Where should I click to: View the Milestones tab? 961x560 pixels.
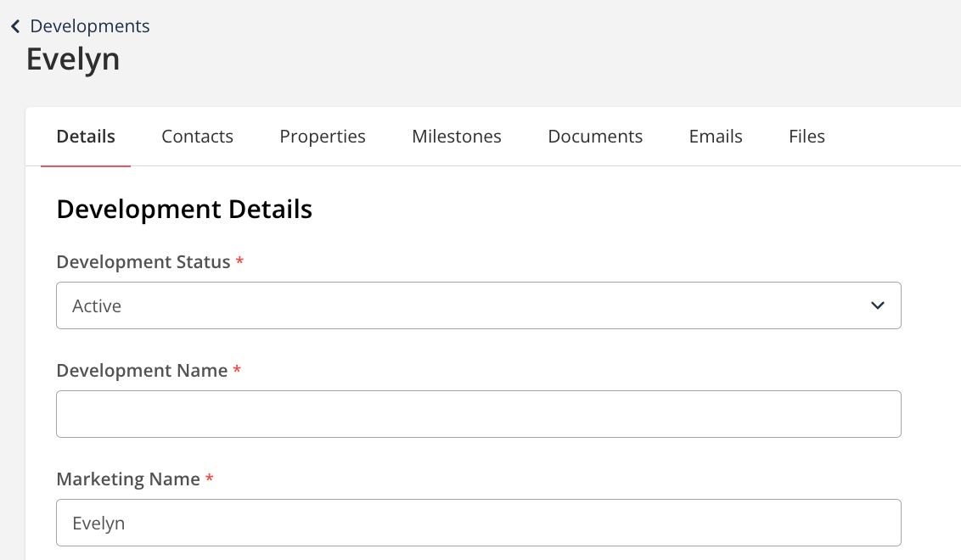click(457, 137)
